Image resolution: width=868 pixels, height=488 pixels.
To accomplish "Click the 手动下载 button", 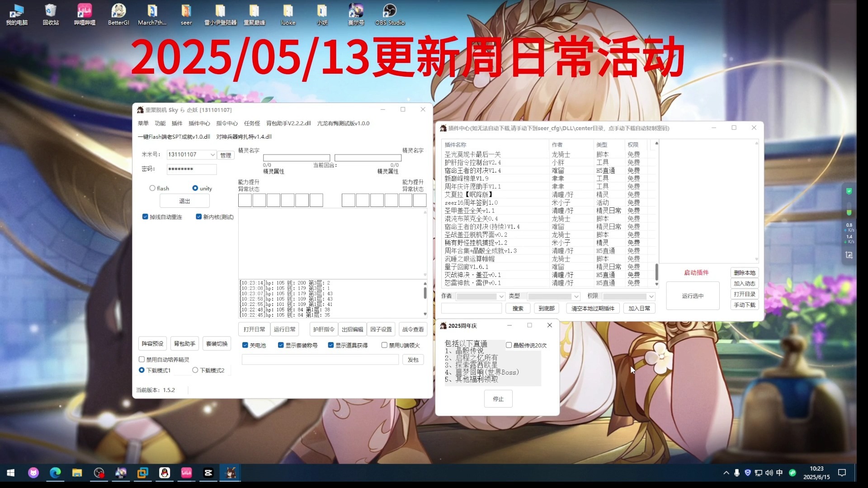I will pyautogui.click(x=744, y=305).
